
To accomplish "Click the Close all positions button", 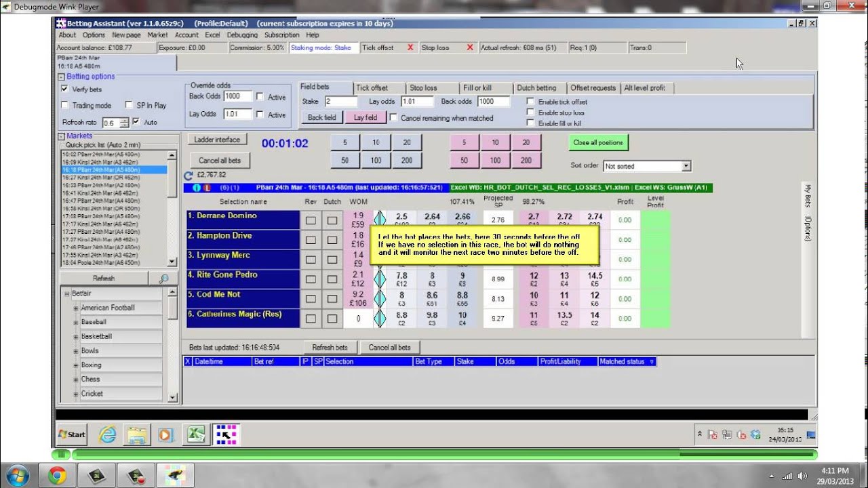I will coord(598,143).
